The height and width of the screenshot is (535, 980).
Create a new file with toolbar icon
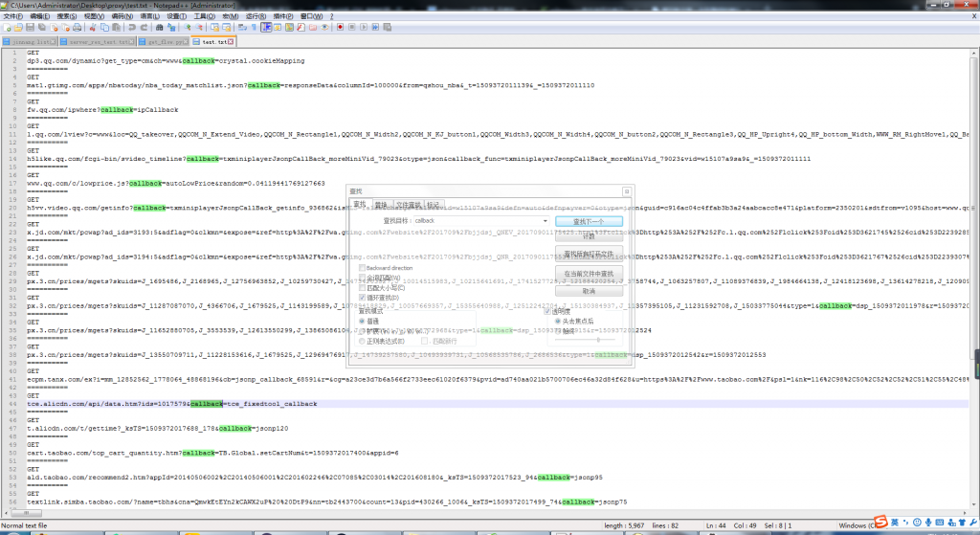[x=7, y=28]
